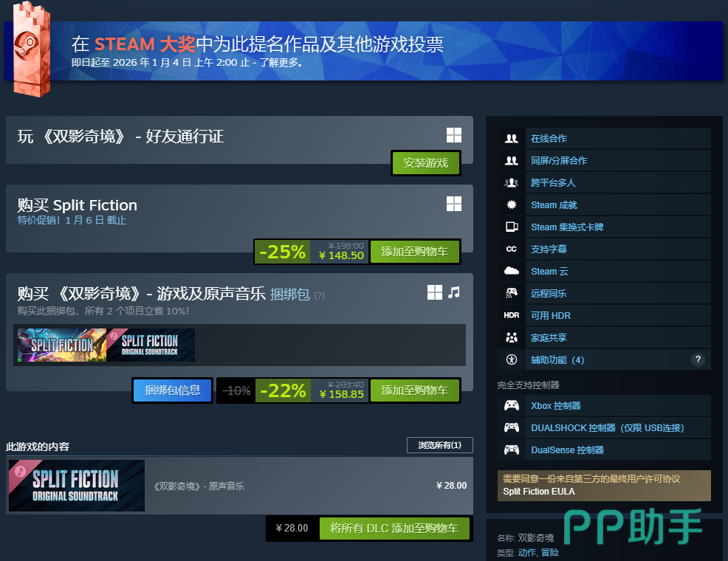
Task: Click the Xbox 控制器 gamepad icon
Action: [x=511, y=405]
